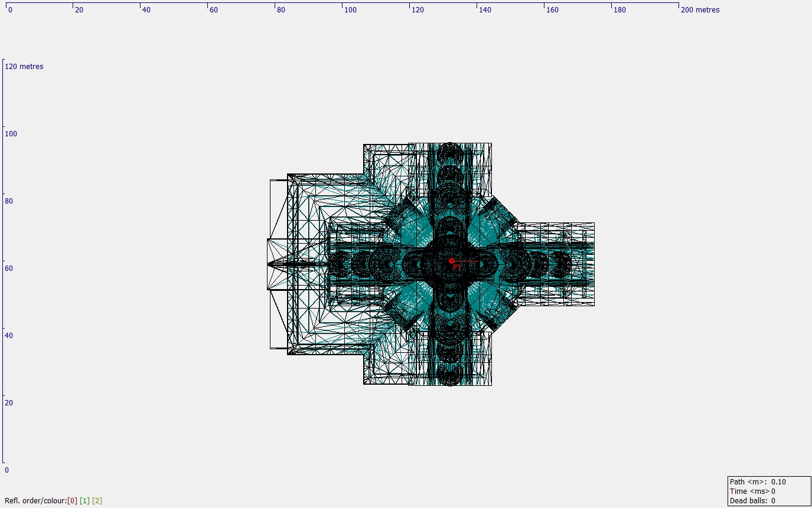Click the '100' label on the horizontal ruler

pyautogui.click(x=351, y=10)
